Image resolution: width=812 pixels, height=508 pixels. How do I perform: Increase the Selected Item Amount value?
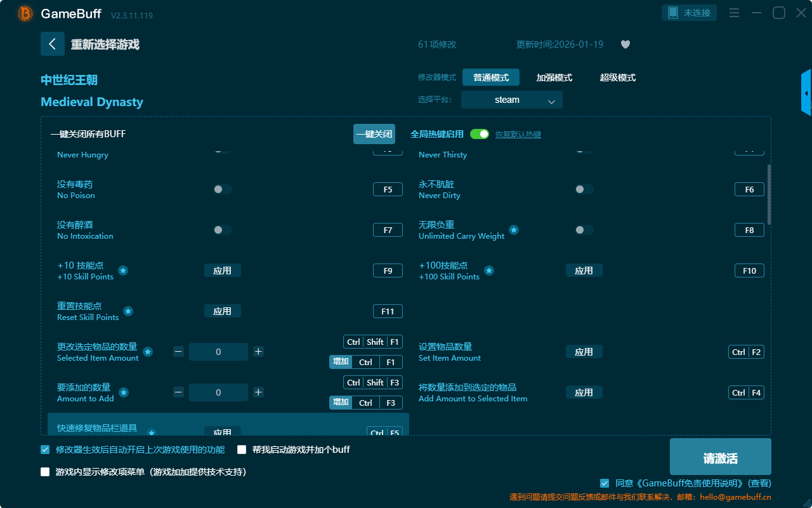click(x=258, y=352)
